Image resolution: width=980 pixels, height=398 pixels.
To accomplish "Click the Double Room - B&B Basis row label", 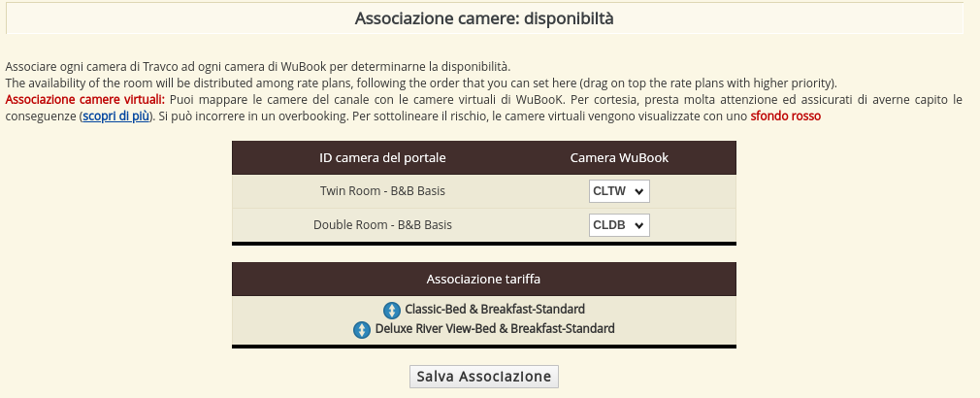I will [x=382, y=225].
